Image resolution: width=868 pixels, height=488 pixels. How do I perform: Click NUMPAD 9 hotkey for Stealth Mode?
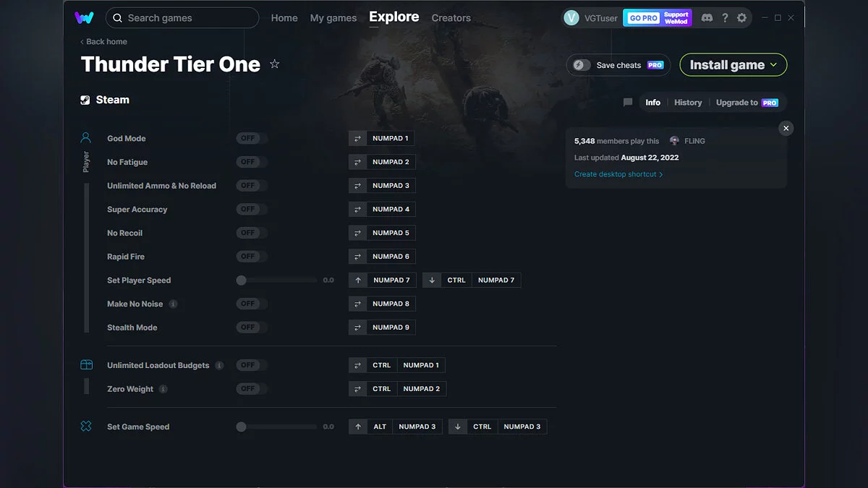click(x=391, y=328)
